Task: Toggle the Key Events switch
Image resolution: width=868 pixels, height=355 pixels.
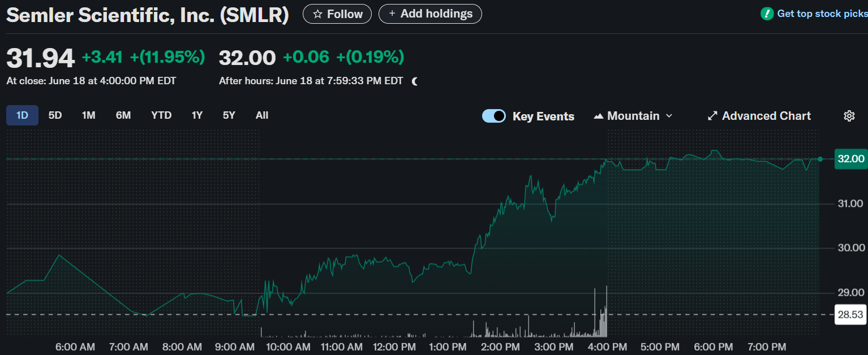Action: click(x=494, y=116)
